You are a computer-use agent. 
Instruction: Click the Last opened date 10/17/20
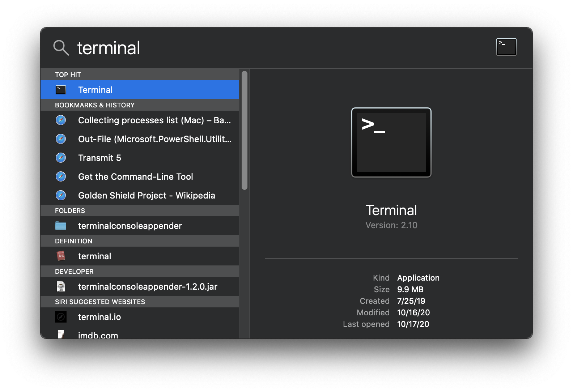[413, 324]
